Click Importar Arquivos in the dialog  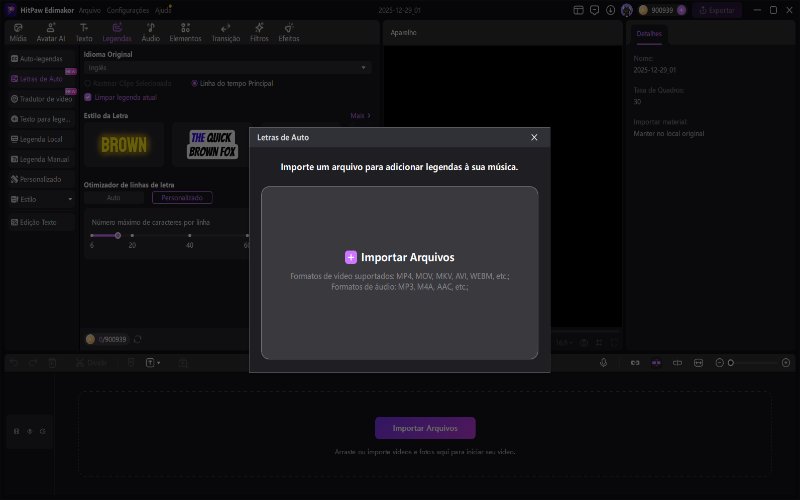coord(399,257)
